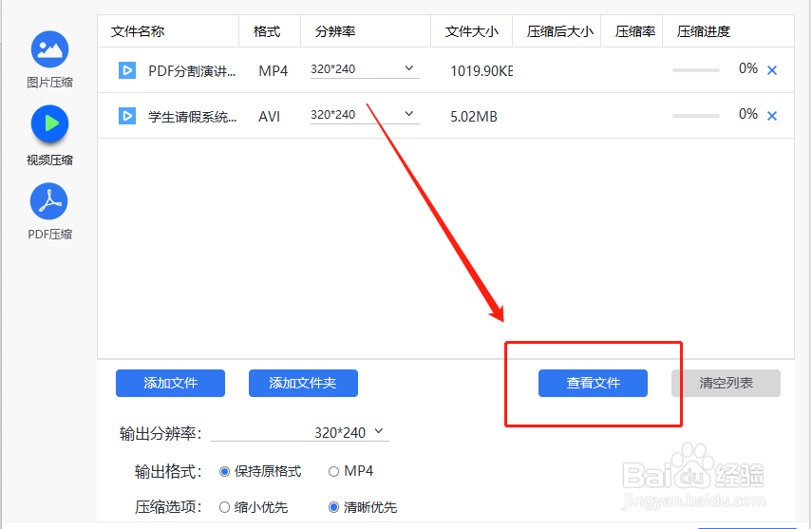This screenshot has height=529, width=812.
Task: Click the 压缩后大小 column header
Action: [x=559, y=31]
